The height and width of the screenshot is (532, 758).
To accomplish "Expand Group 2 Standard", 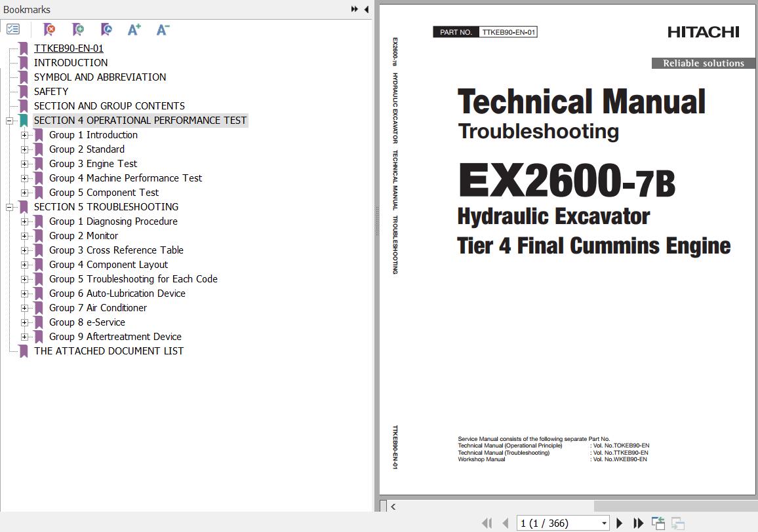I will (25, 150).
